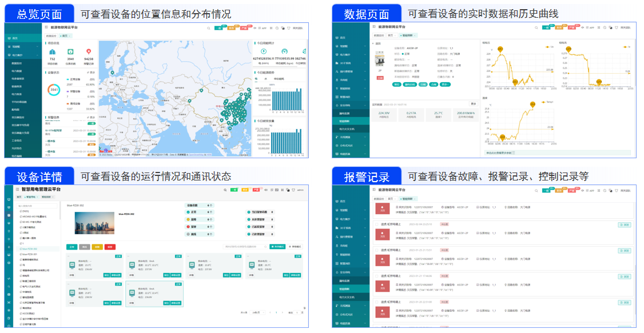Toggle sidebar menu icon in 报警记录 header
644x333 pixels.
point(373,190)
